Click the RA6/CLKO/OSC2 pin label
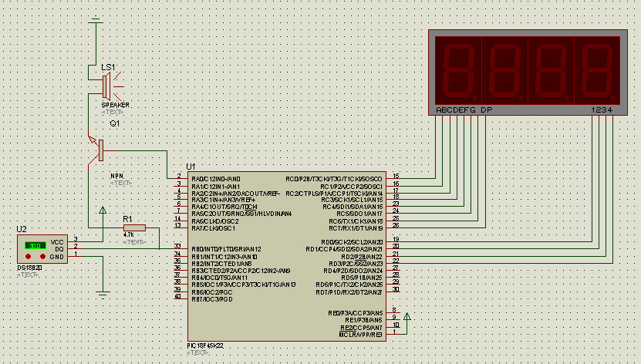 coord(215,221)
